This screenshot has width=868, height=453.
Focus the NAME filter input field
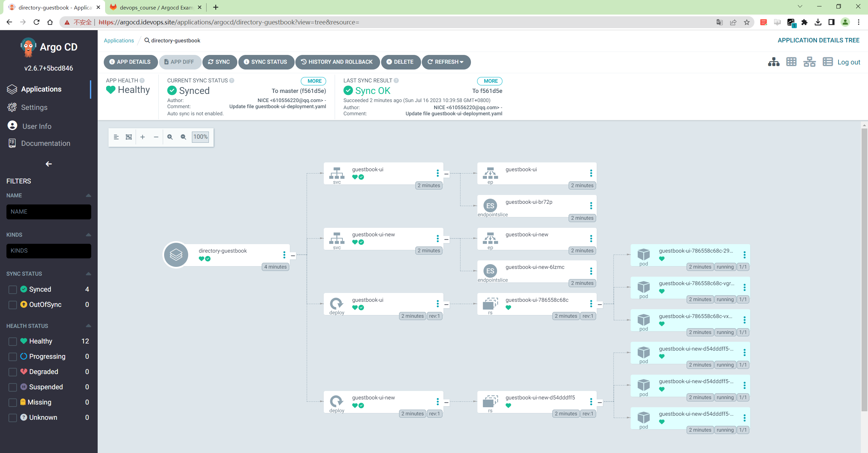[48, 212]
